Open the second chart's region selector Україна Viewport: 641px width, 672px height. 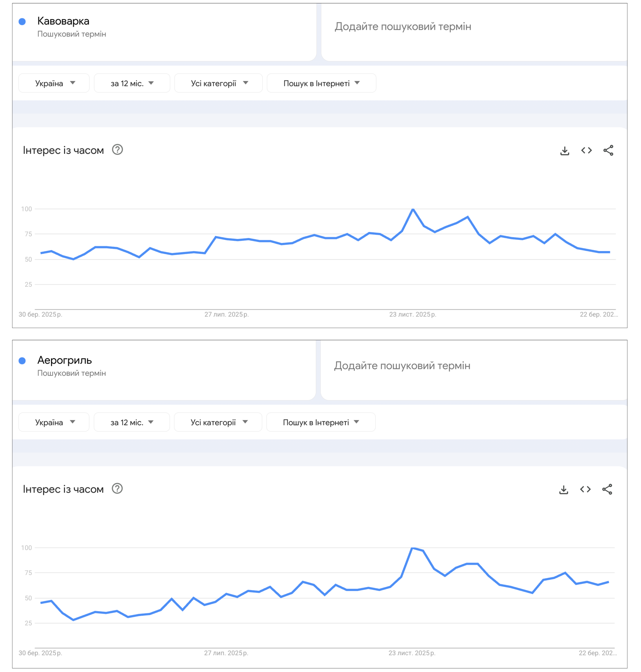[54, 422]
